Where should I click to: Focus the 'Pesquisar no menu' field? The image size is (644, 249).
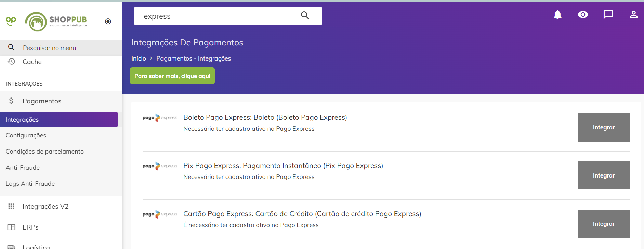pos(61,48)
